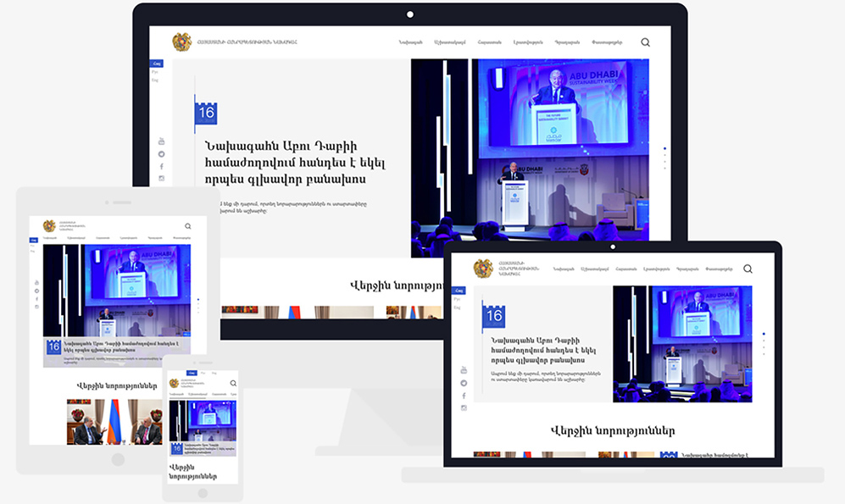Open Telegram icon in desktop monitor sidebar
845x504 pixels.
(161, 154)
